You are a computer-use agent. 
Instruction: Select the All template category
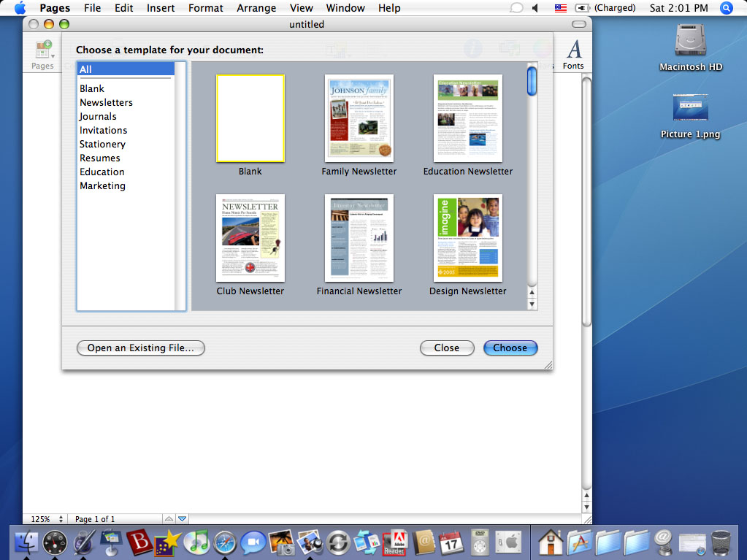tap(126, 69)
